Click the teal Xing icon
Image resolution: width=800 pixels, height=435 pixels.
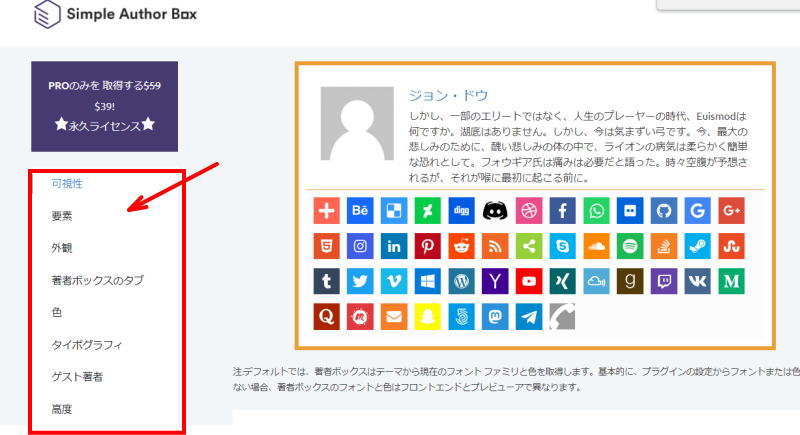pyautogui.click(x=562, y=282)
